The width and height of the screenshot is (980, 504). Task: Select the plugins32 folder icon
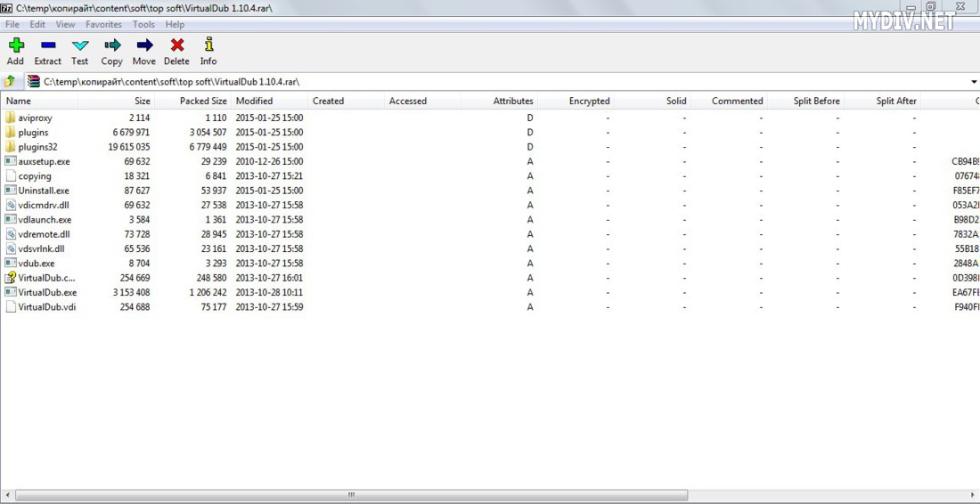(10, 147)
